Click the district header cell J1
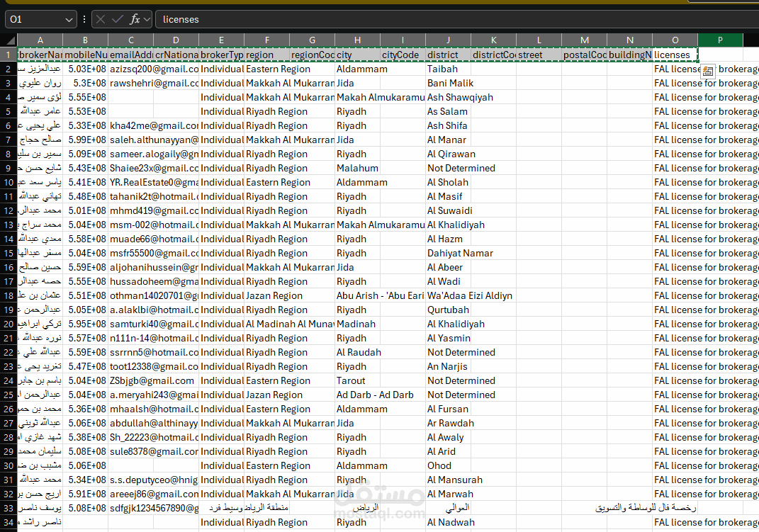This screenshot has height=532, width=759. (x=448, y=55)
